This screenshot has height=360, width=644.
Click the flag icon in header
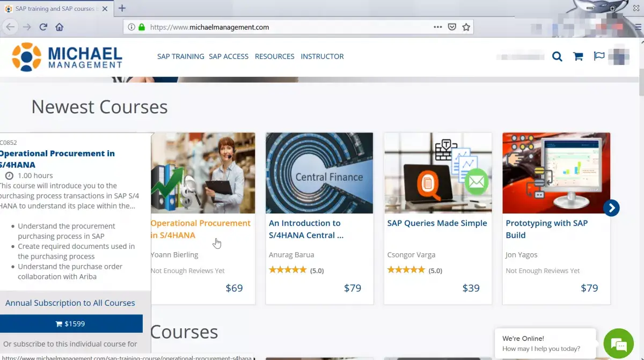599,56
